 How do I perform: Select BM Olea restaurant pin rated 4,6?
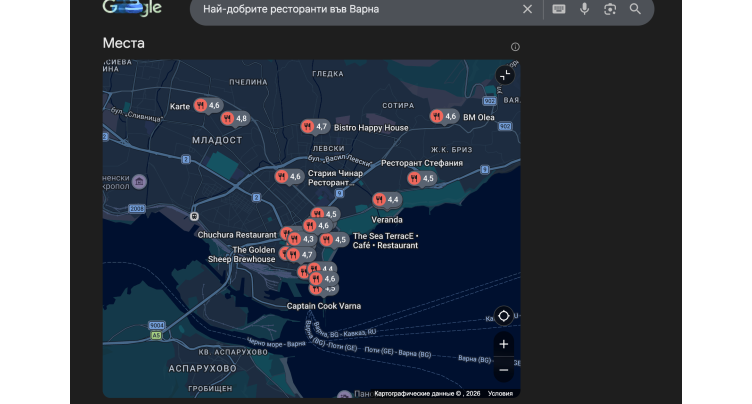444,117
